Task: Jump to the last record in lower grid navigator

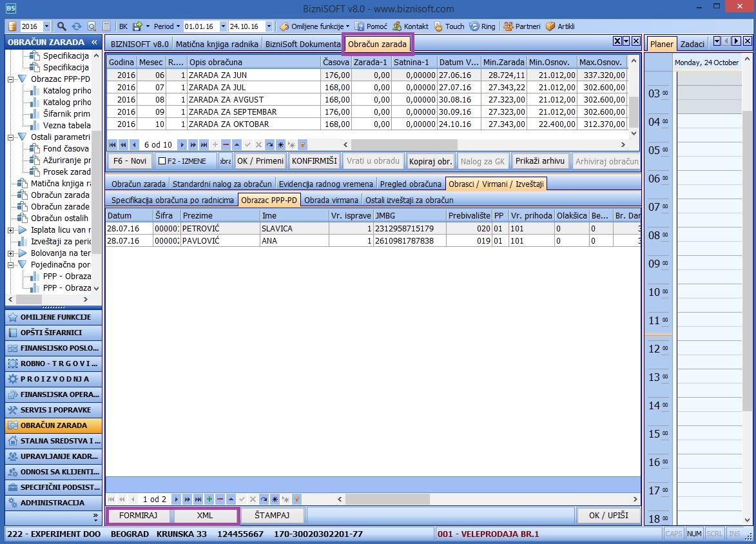Action: (198, 499)
